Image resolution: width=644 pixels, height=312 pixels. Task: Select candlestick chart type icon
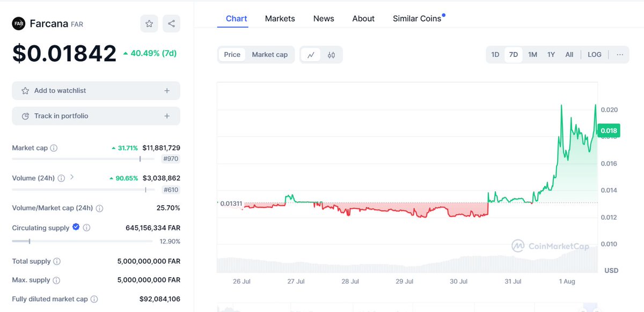pyautogui.click(x=331, y=55)
